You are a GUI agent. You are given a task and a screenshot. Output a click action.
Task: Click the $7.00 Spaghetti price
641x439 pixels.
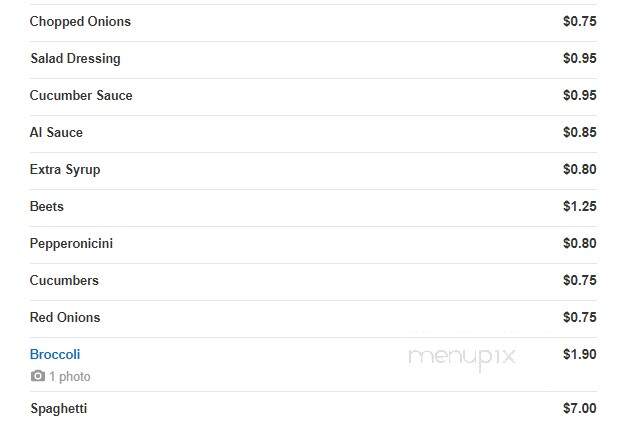pos(580,408)
